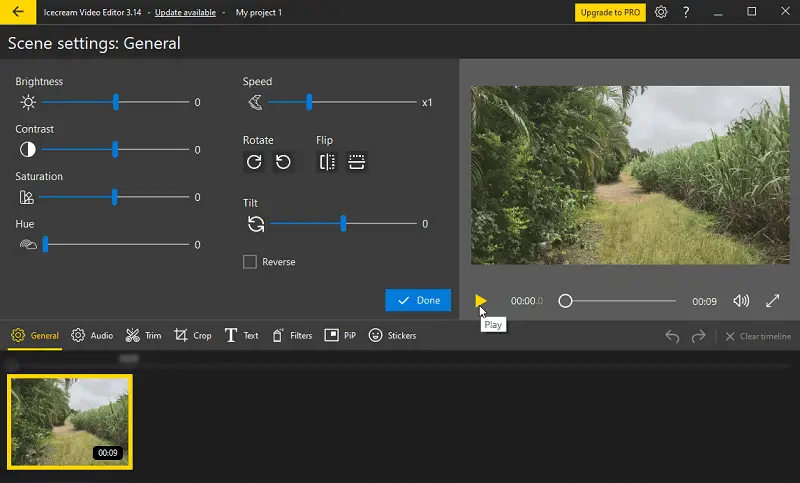This screenshot has width=800, height=483.
Task: Select the timeline clip thumbnail
Action: (x=70, y=422)
